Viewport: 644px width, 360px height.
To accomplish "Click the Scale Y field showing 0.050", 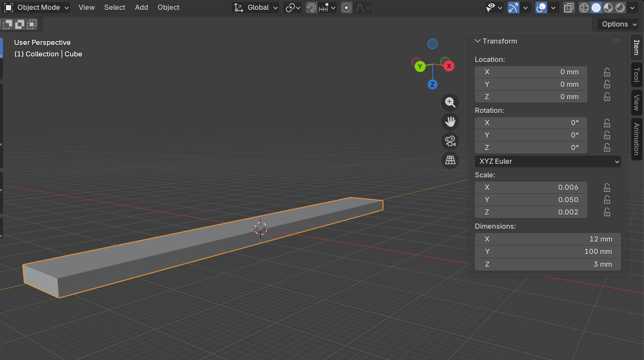I will coord(531,200).
